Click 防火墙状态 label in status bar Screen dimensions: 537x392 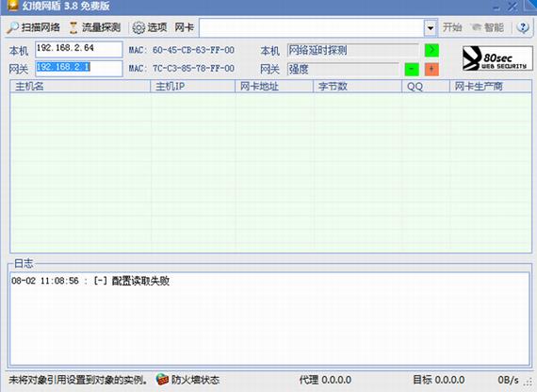[196, 380]
